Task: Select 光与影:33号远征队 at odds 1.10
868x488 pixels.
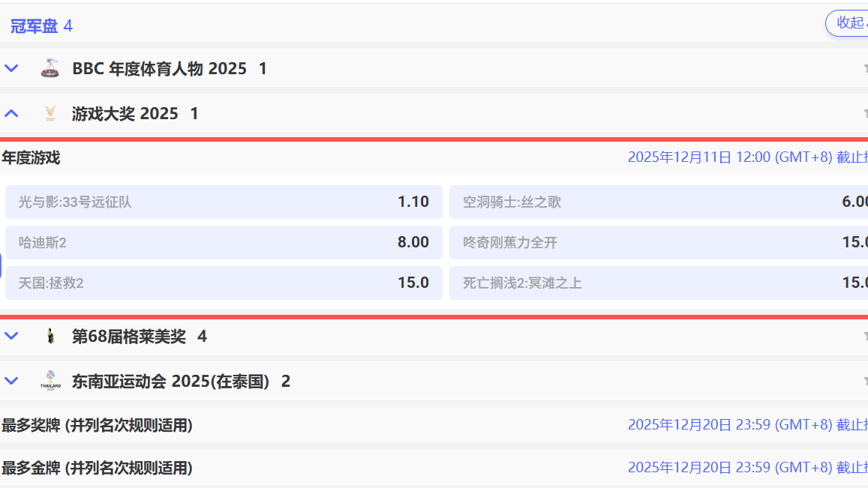Action: point(224,201)
